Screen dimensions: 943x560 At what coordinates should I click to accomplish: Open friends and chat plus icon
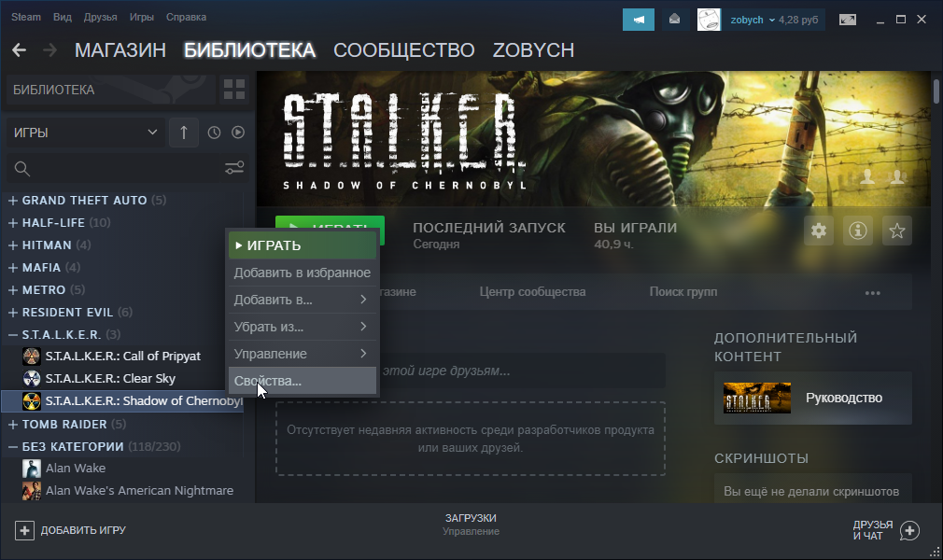pos(909,530)
